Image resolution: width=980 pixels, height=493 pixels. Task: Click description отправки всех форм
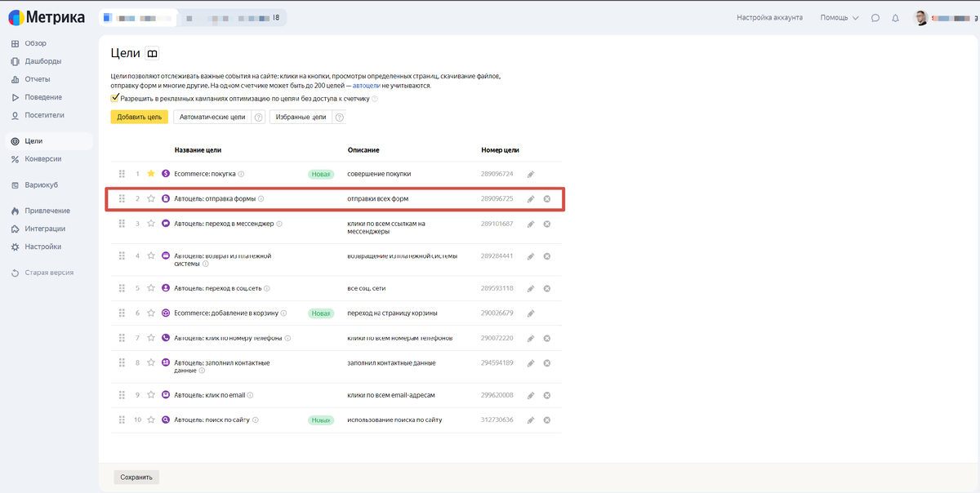click(378, 198)
